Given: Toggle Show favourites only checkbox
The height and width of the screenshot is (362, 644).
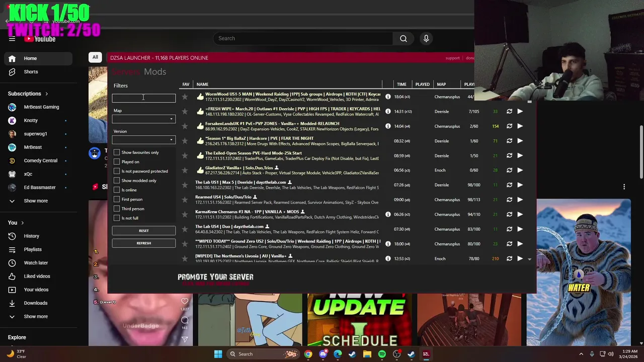Looking at the screenshot, I should pyautogui.click(x=117, y=152).
